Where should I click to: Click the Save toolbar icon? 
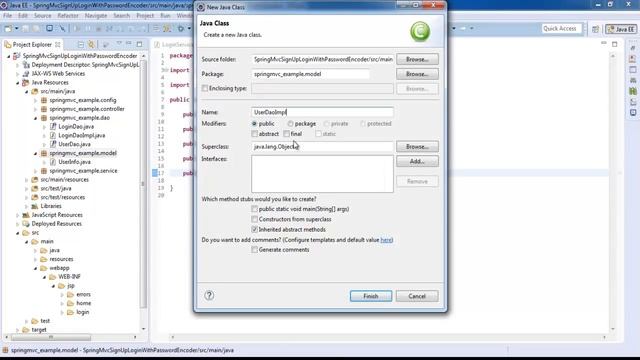click(26, 29)
